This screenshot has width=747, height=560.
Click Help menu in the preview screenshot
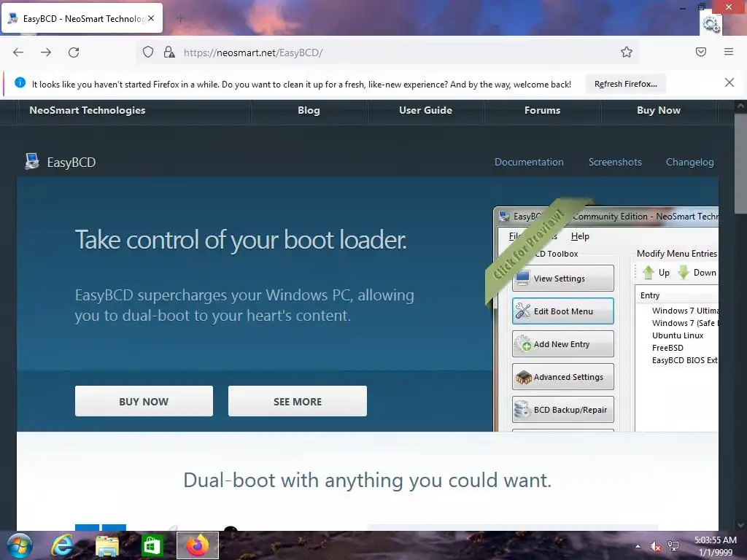click(x=580, y=236)
